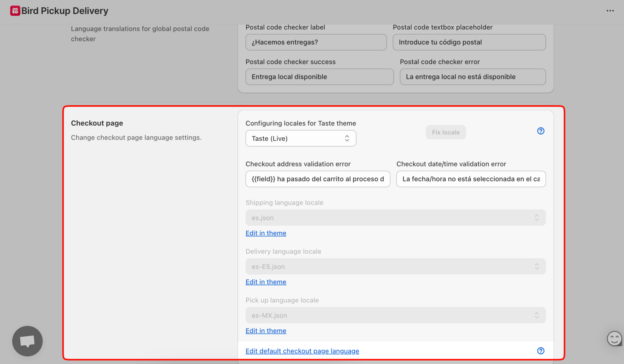Click the Fix locale button
The image size is (624, 364).
click(446, 133)
